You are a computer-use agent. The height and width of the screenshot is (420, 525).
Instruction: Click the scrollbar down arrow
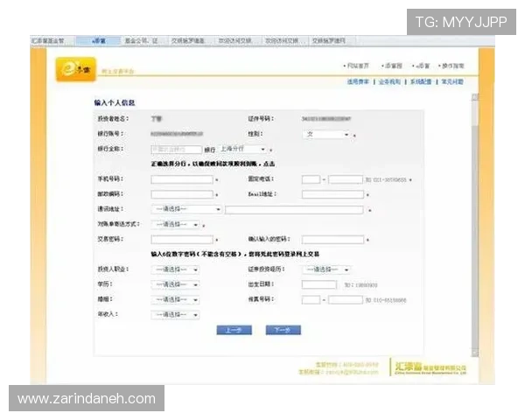(475, 353)
